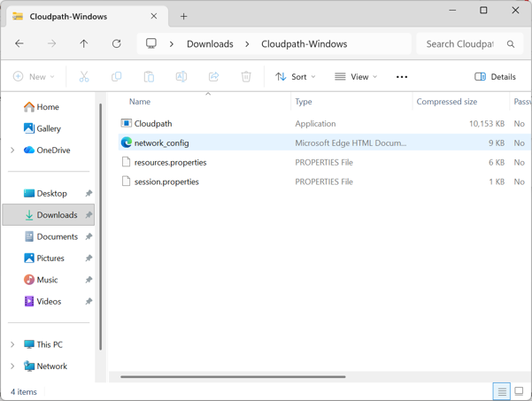The image size is (532, 401).
Task: Click Downloads in the address bar
Action: tap(210, 44)
